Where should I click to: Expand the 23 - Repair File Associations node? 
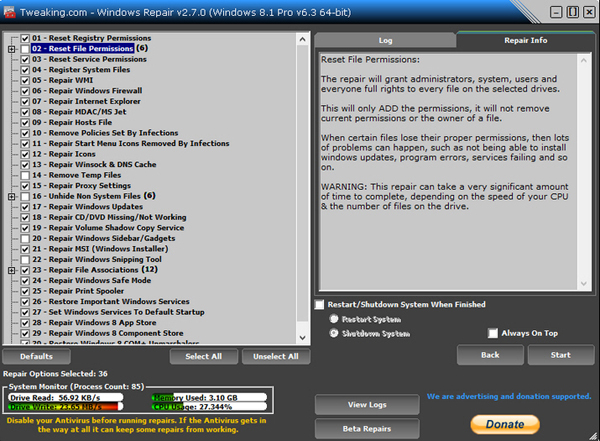(x=11, y=270)
